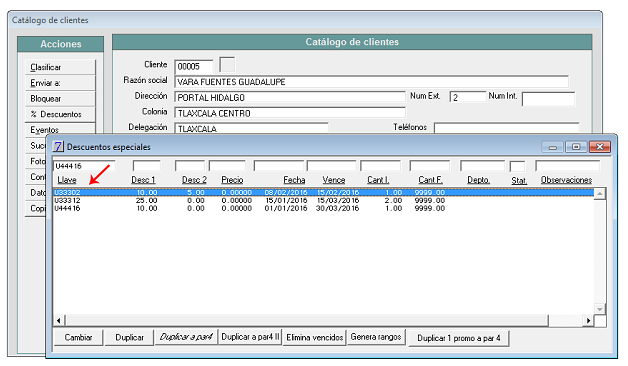The height and width of the screenshot is (366, 628).
Task: Click the Razón social text field
Action: (x=371, y=82)
